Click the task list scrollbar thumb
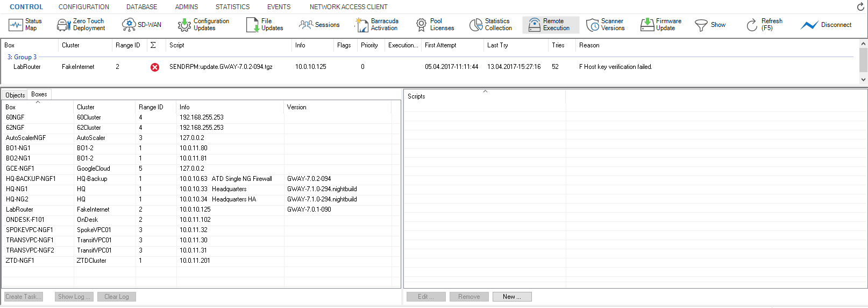This screenshot has height=308, width=868. coord(864,60)
